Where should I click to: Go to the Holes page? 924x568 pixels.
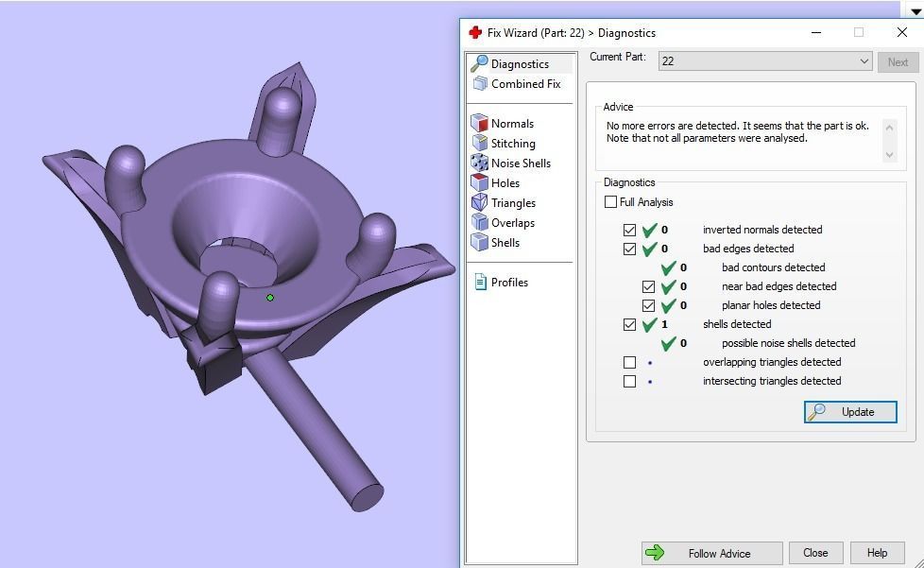point(505,182)
